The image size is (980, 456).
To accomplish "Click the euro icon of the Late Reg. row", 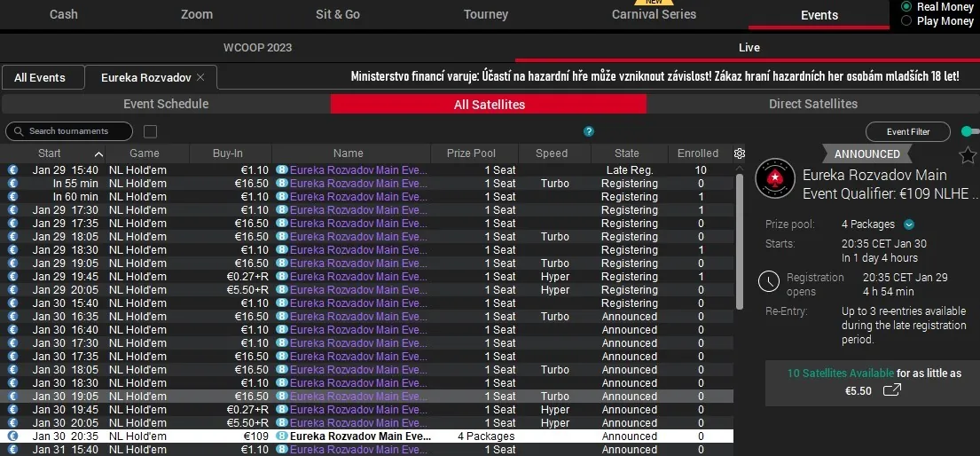I will (12, 170).
